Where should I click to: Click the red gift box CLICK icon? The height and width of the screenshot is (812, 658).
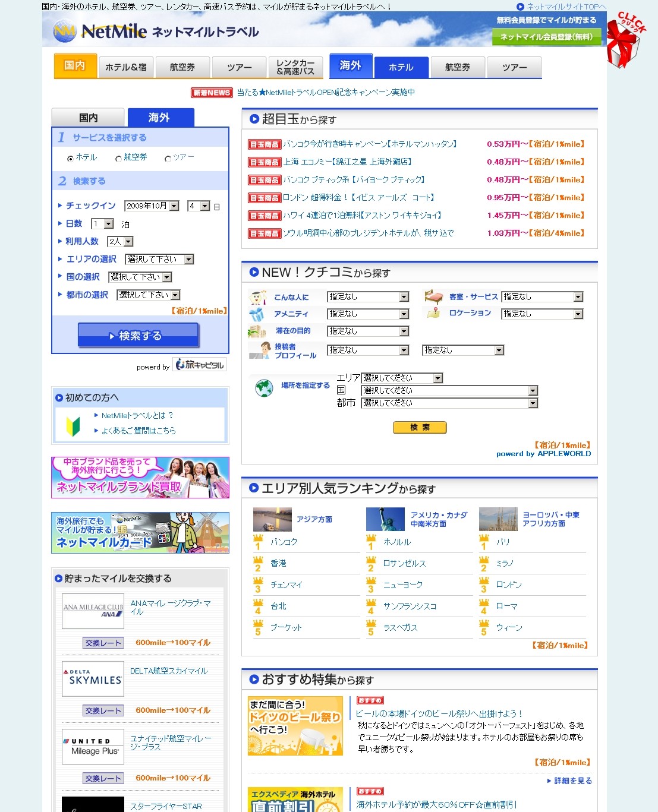pyautogui.click(x=625, y=40)
